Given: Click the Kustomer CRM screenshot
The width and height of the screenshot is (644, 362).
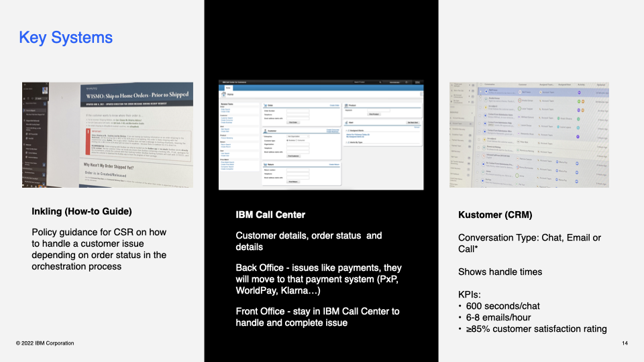Looking at the screenshot, I should pyautogui.click(x=529, y=135).
